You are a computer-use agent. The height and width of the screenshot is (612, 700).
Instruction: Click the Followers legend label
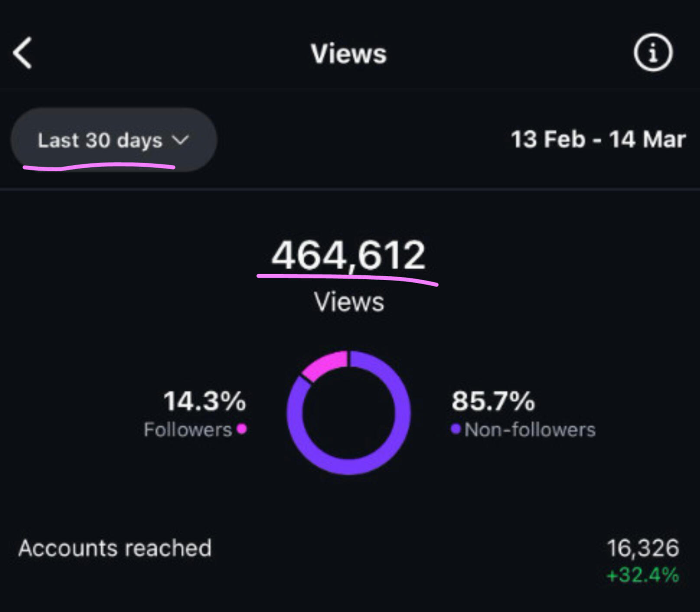tap(188, 430)
